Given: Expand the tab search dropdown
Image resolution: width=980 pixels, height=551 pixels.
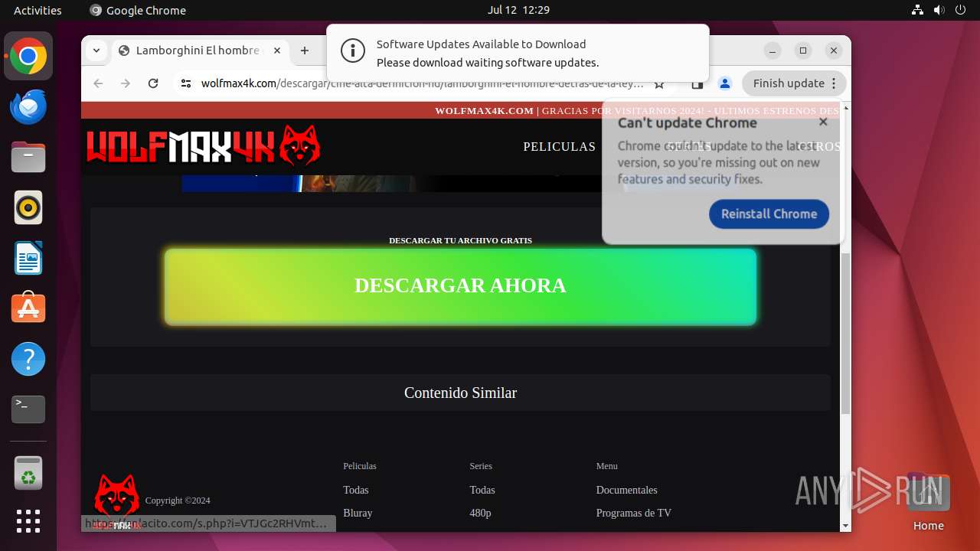Looking at the screenshot, I should pos(96,51).
